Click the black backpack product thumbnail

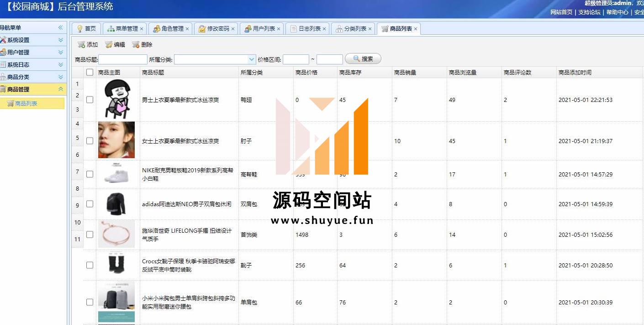116,204
